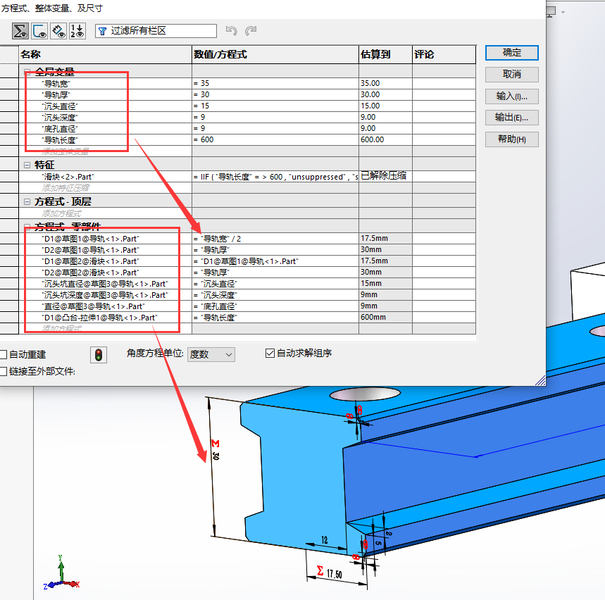
Task: Collapse the 特征 section
Action: [27, 165]
